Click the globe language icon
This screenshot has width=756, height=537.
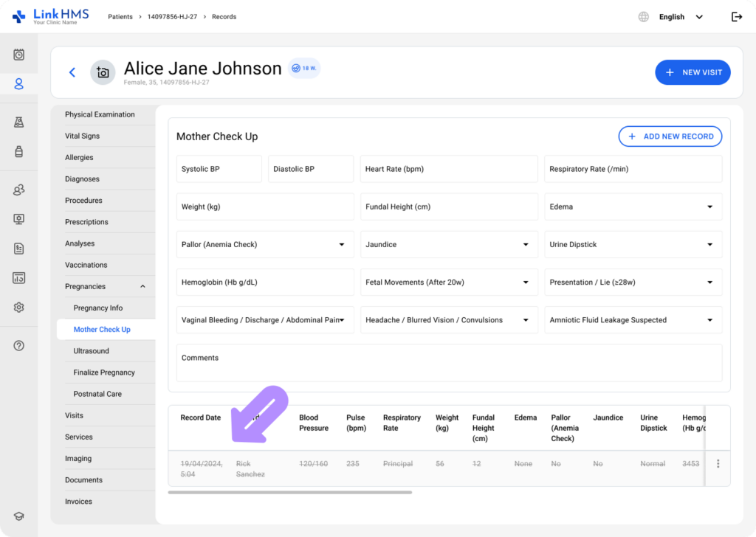point(643,17)
